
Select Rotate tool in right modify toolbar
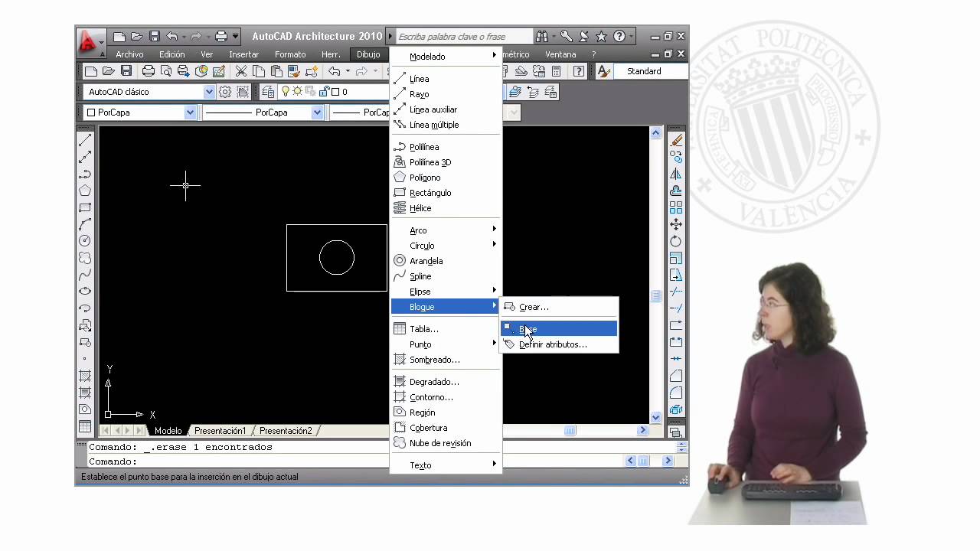click(x=676, y=241)
